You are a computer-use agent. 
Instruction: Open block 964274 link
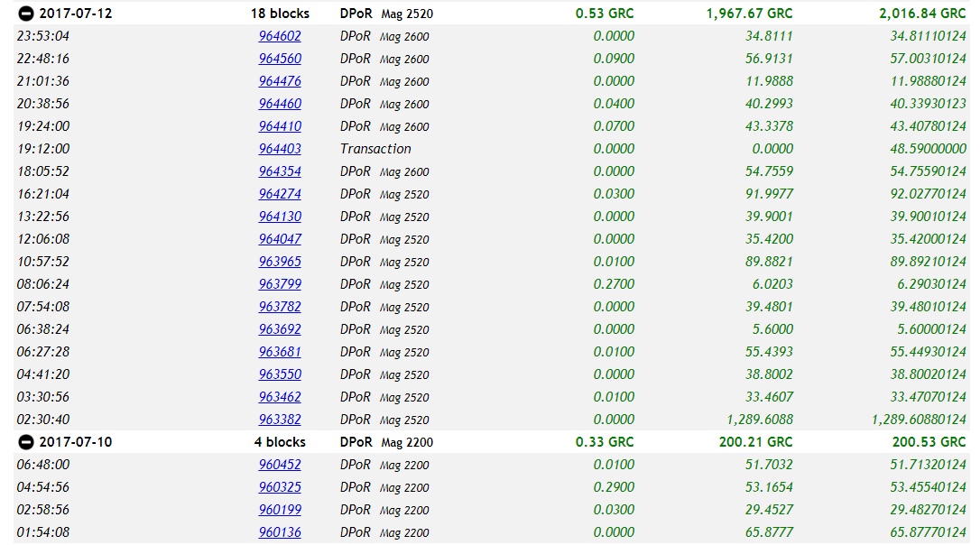(280, 194)
